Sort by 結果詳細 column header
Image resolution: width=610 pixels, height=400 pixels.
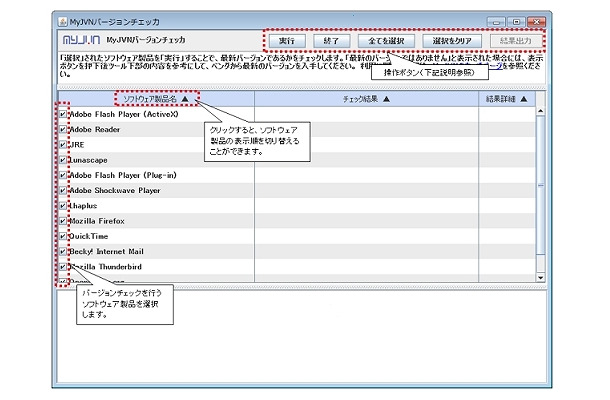(x=507, y=99)
